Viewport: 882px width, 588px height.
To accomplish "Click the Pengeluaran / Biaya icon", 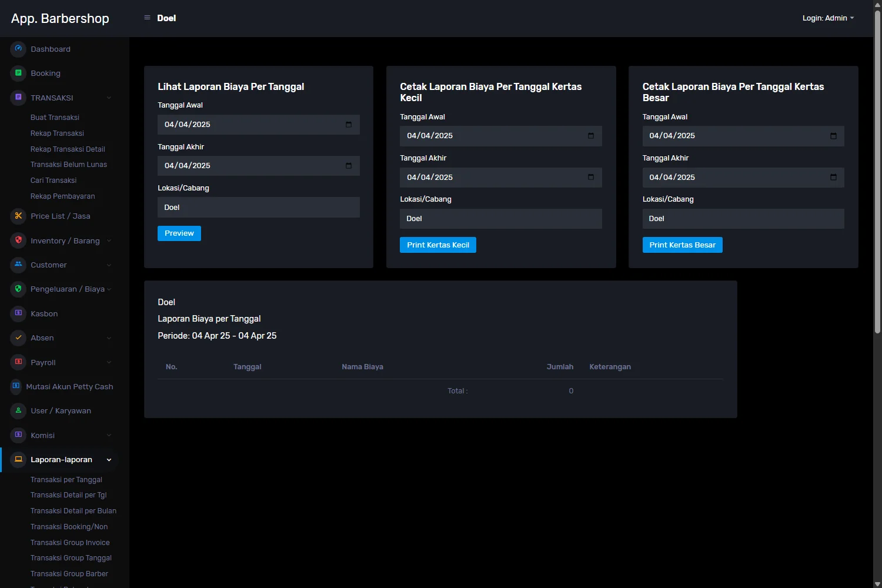I will click(18, 289).
